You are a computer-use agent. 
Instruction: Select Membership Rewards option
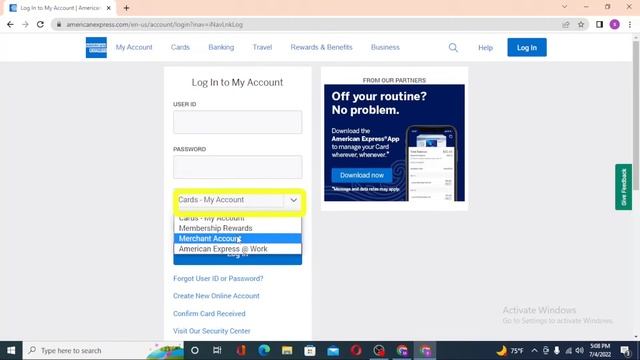[x=238, y=228]
